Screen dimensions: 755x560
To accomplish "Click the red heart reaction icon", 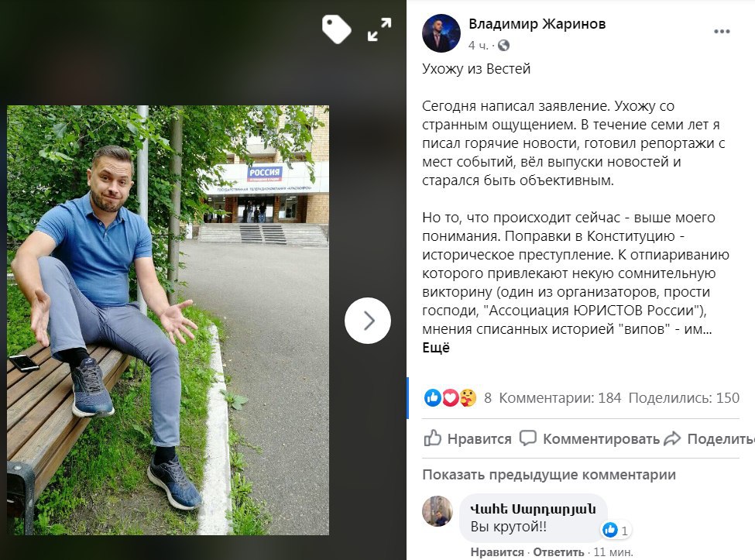I will tap(450, 397).
